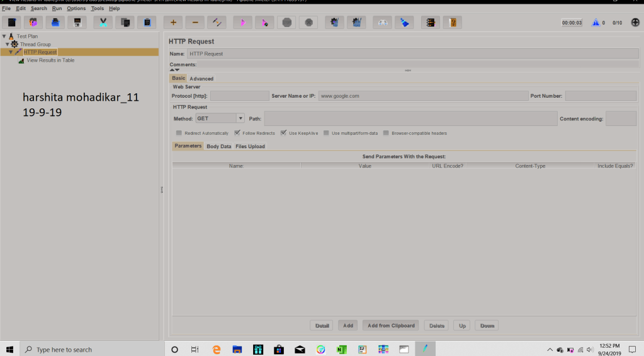Open the Function Helper list icon
This screenshot has height=356, width=644.
(431, 23)
